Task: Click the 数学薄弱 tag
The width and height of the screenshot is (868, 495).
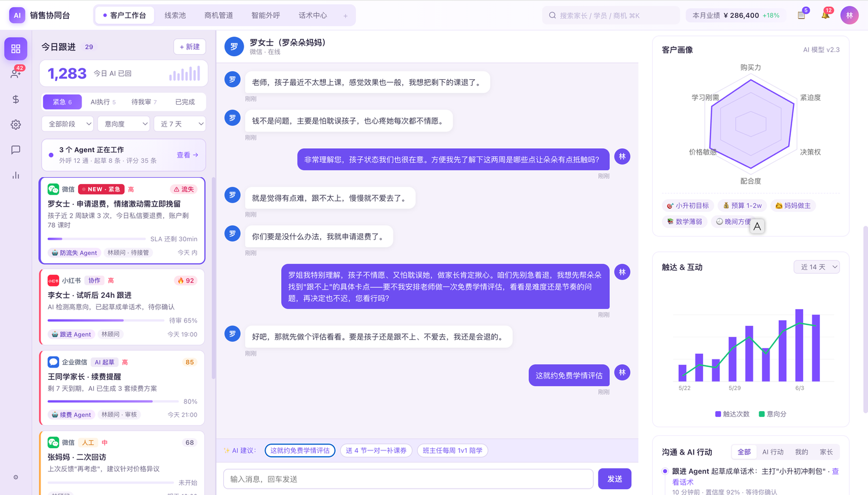Action: (685, 222)
